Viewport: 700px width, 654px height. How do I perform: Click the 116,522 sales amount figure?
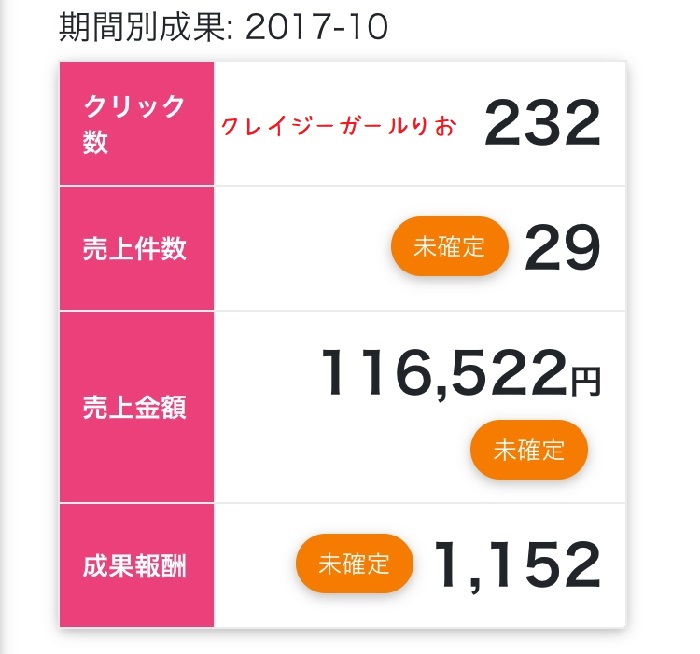click(445, 373)
